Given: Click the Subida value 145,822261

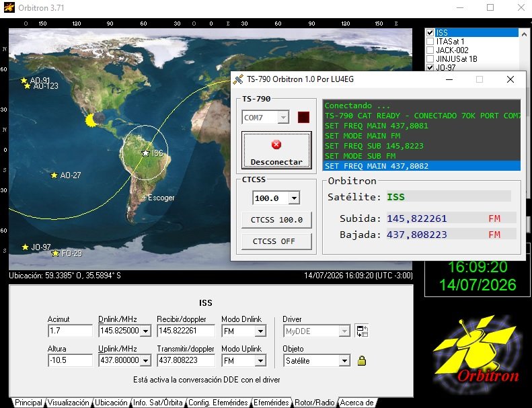Looking at the screenshot, I should [416, 218].
